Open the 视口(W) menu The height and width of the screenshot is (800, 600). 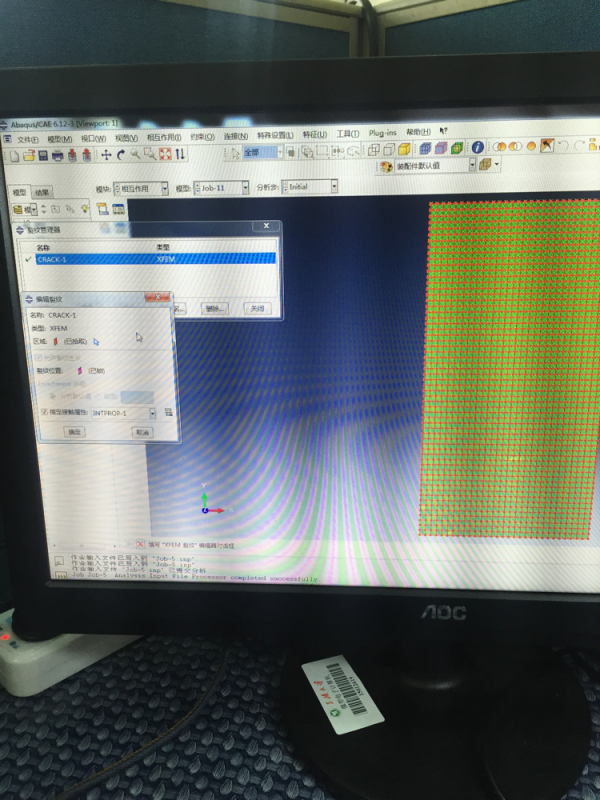tap(93, 138)
